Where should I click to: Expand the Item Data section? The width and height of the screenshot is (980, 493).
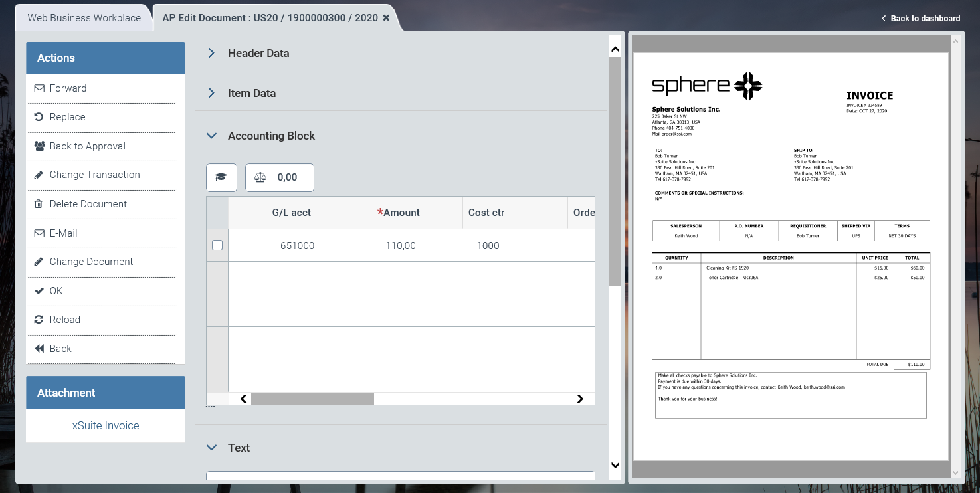pyautogui.click(x=211, y=93)
